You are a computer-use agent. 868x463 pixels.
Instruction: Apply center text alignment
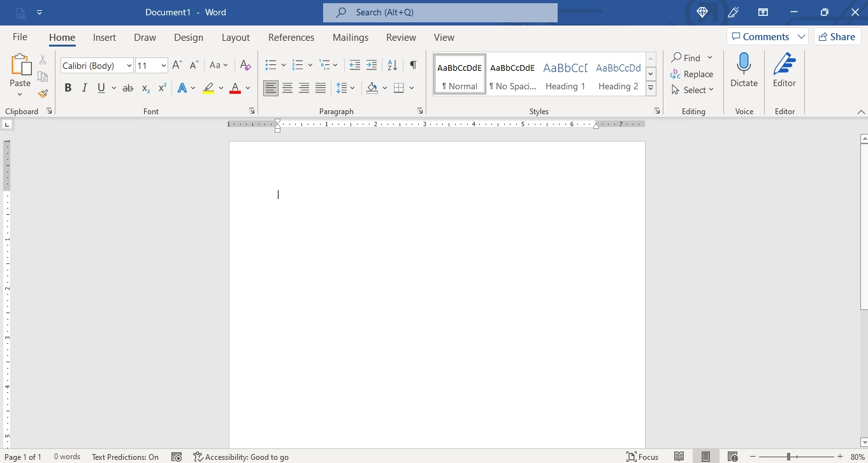287,87
